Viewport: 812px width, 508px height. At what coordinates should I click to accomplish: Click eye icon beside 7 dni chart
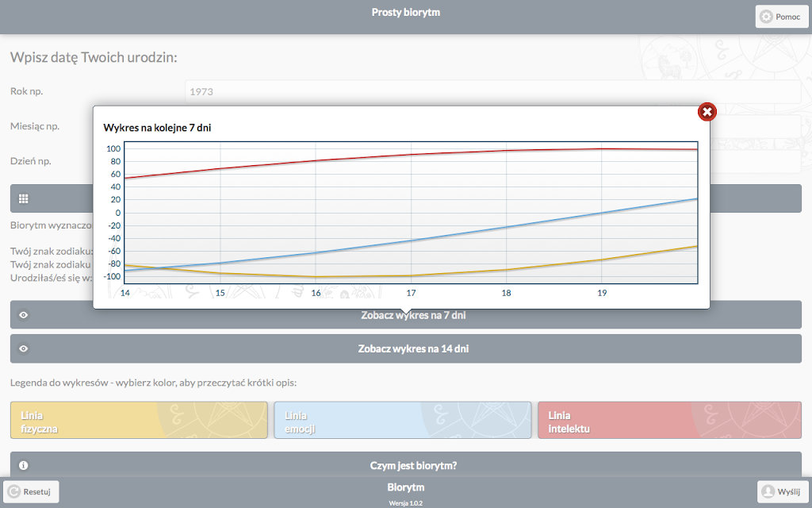pos(23,314)
